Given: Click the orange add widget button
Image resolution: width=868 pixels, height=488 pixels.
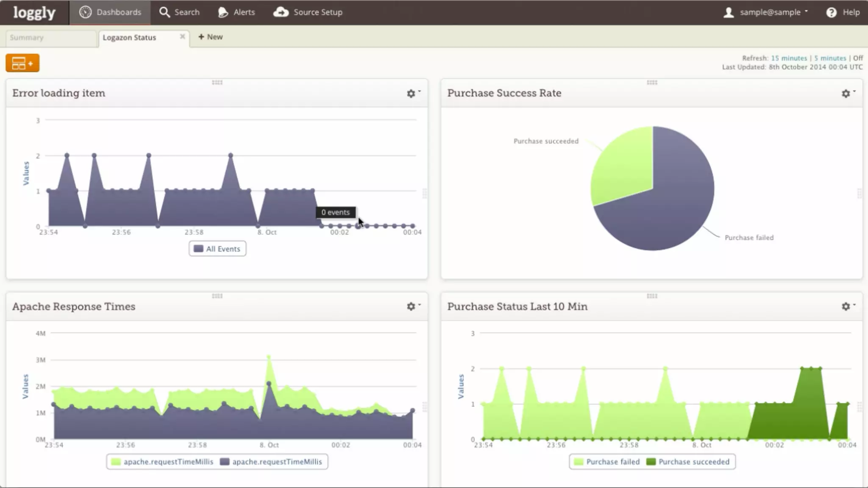Looking at the screenshot, I should pos(22,63).
